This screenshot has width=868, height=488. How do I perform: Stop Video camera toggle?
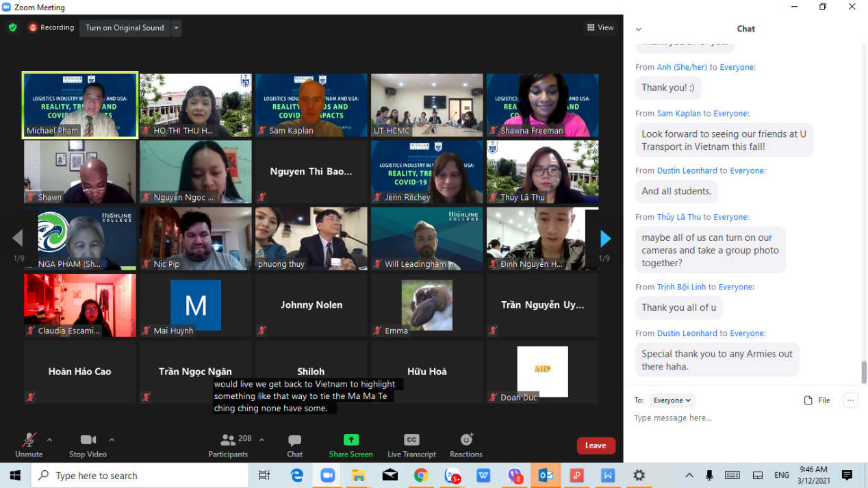[88, 440]
